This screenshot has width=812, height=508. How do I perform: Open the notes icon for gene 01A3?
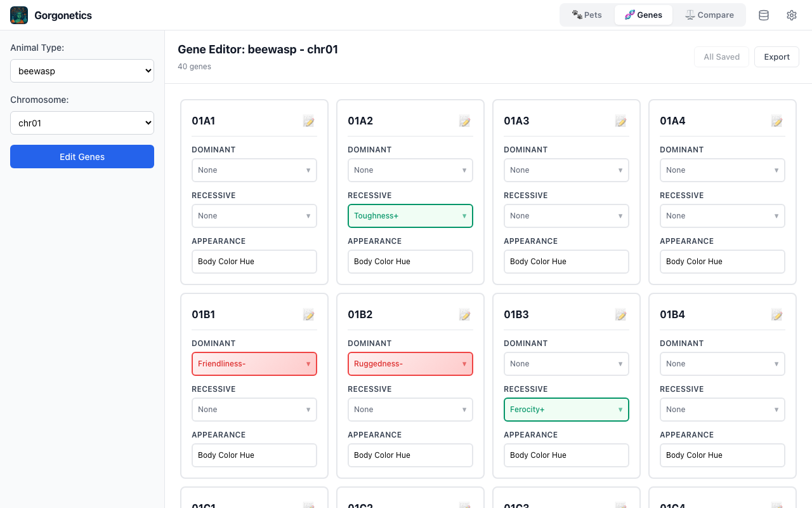coord(620,121)
